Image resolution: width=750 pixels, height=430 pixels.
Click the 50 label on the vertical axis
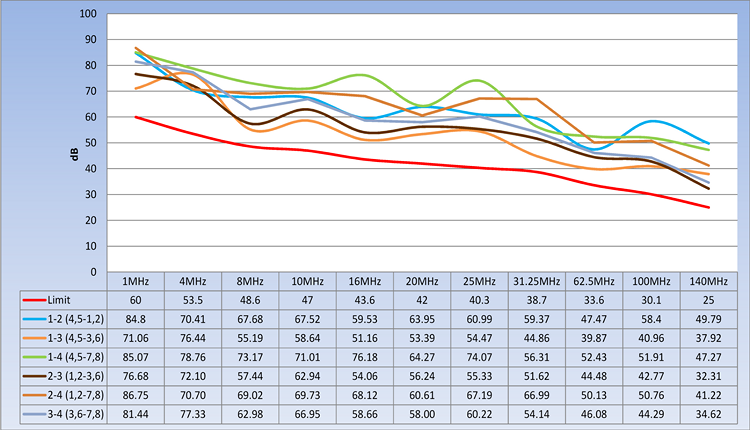pyautogui.click(x=90, y=143)
